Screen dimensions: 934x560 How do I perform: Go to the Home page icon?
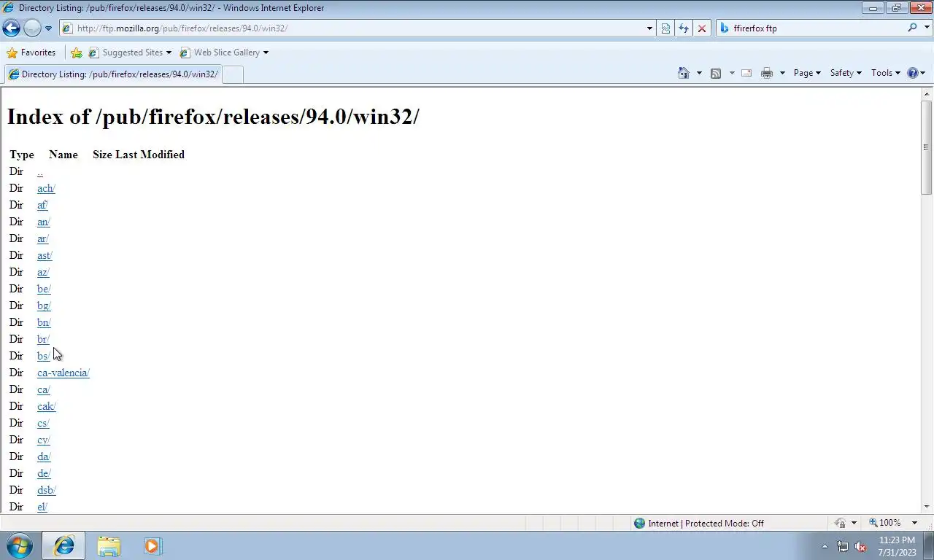pos(684,73)
